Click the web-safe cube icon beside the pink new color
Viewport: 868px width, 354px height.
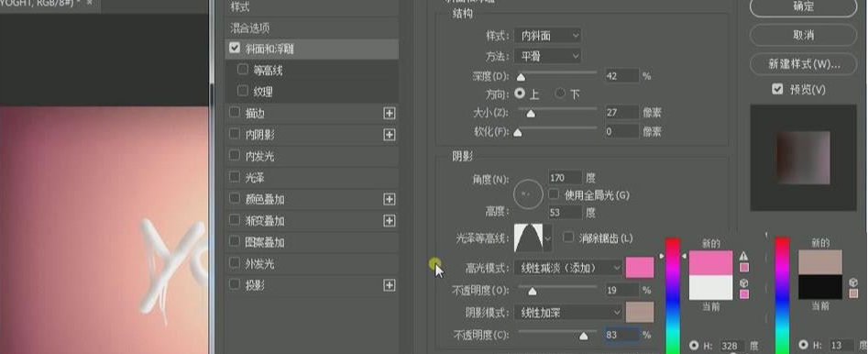(x=744, y=282)
